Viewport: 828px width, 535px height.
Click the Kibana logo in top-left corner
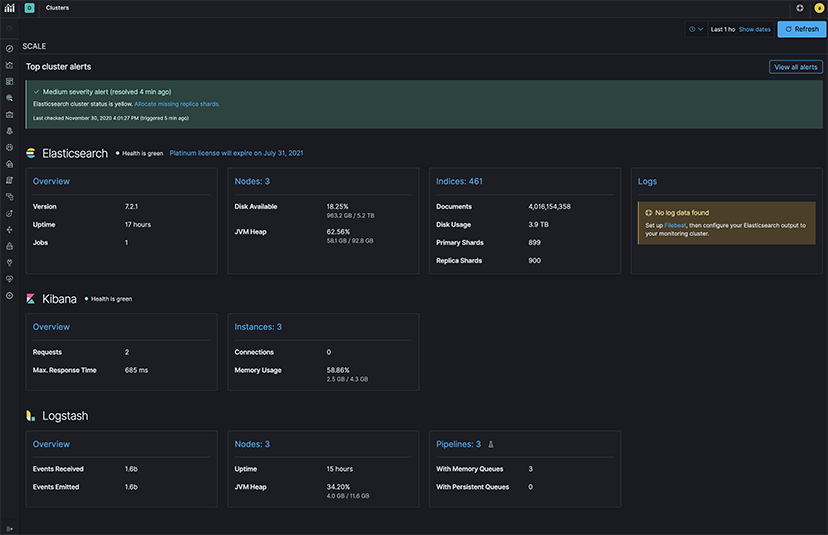click(x=10, y=8)
